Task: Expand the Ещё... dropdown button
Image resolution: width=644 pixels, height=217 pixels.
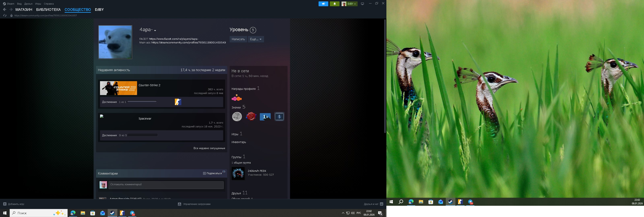Action: (256, 39)
